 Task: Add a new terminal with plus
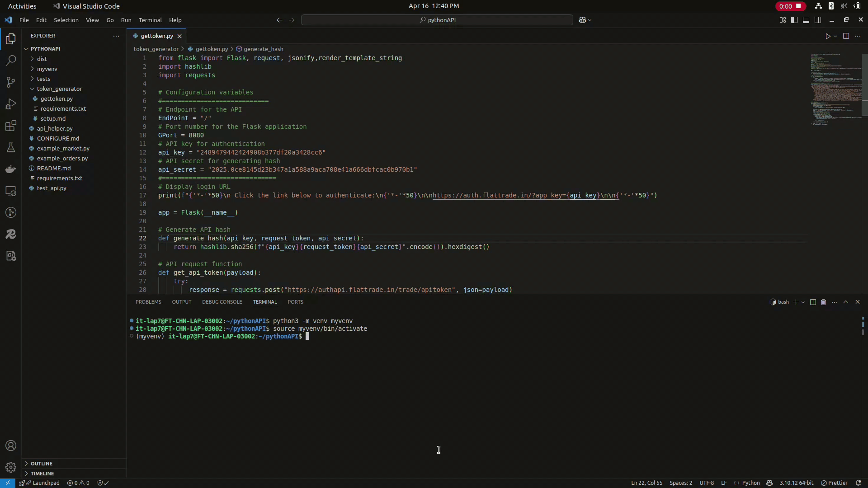[x=796, y=302]
